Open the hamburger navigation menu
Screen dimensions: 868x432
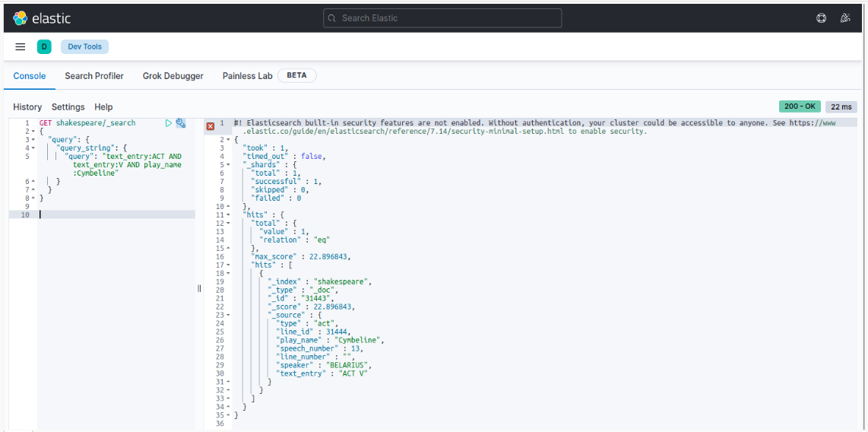[x=21, y=47]
